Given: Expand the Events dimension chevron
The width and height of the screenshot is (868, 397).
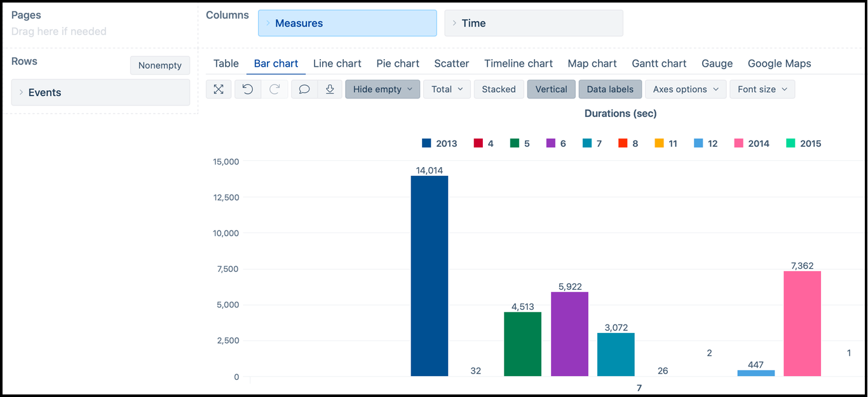Looking at the screenshot, I should (21, 93).
